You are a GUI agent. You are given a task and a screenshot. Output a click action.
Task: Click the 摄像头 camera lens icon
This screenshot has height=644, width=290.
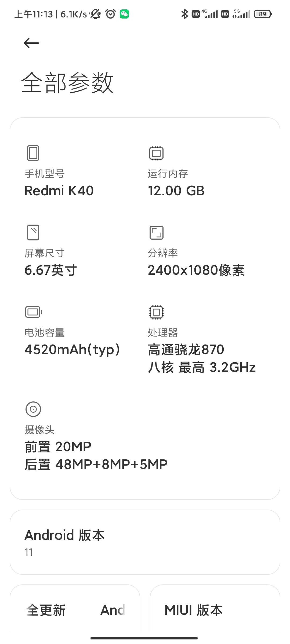point(33,409)
